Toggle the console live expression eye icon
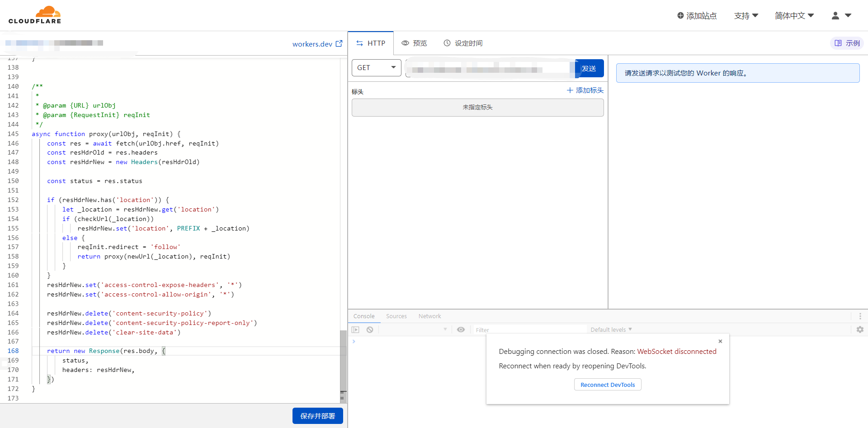Screen dimensions: 868x428 coord(461,329)
